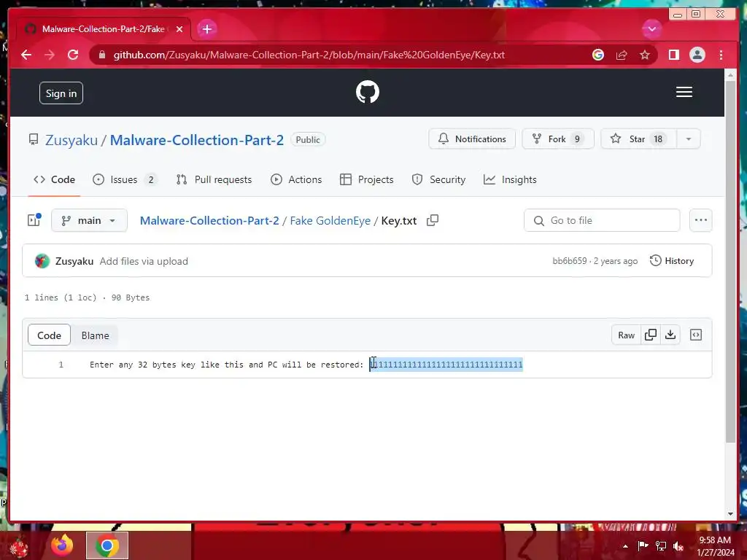
Task: Open the Actions tab
Action: click(x=296, y=179)
